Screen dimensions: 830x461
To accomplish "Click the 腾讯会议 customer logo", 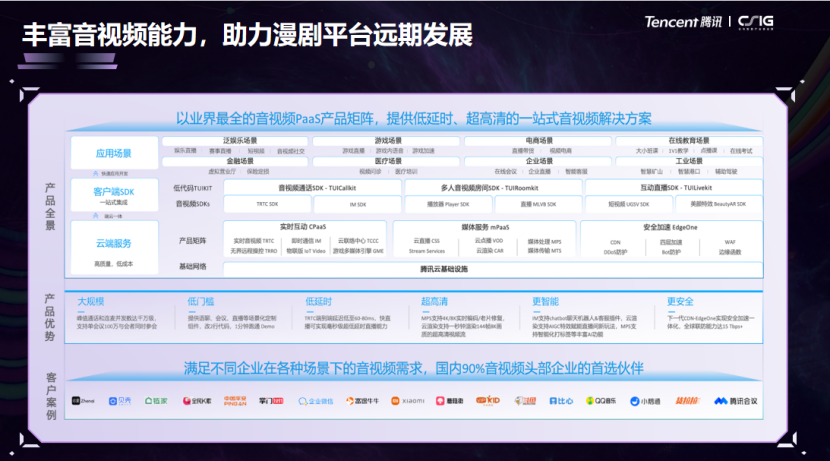I will pyautogui.click(x=736, y=401).
